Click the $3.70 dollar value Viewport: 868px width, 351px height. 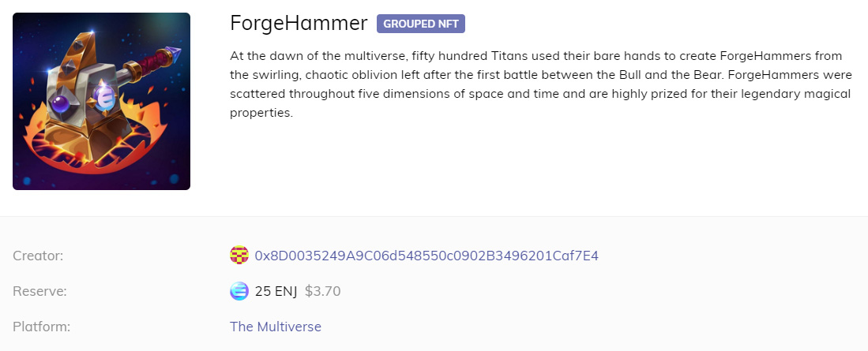[322, 291]
